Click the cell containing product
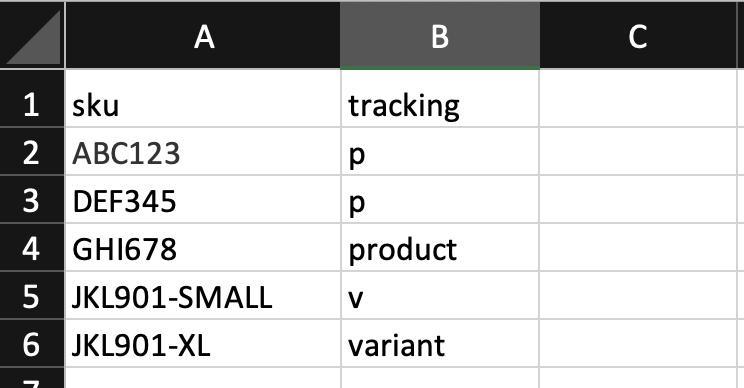The width and height of the screenshot is (744, 388). coord(440,247)
